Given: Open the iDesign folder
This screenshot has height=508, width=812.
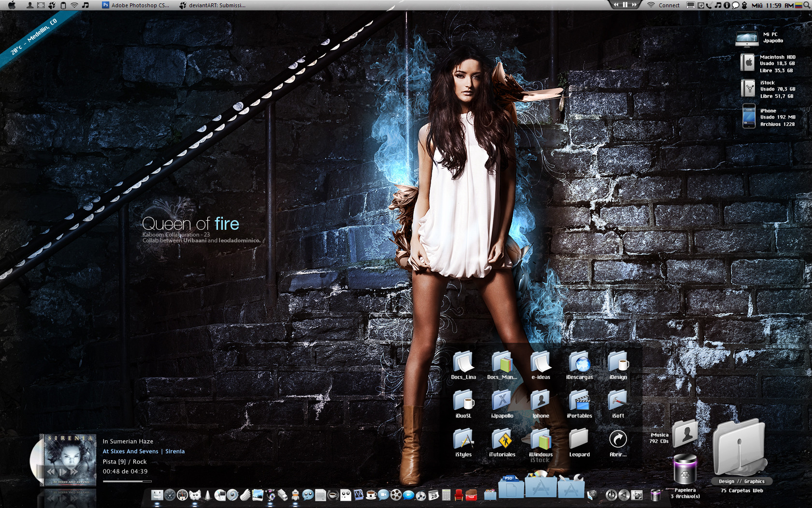Looking at the screenshot, I should [618, 362].
